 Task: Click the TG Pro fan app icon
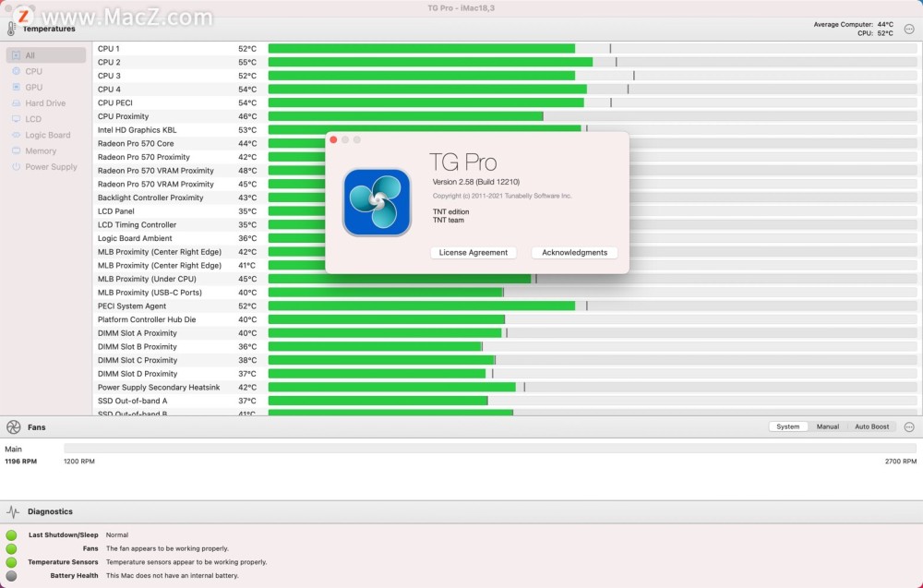(377, 202)
